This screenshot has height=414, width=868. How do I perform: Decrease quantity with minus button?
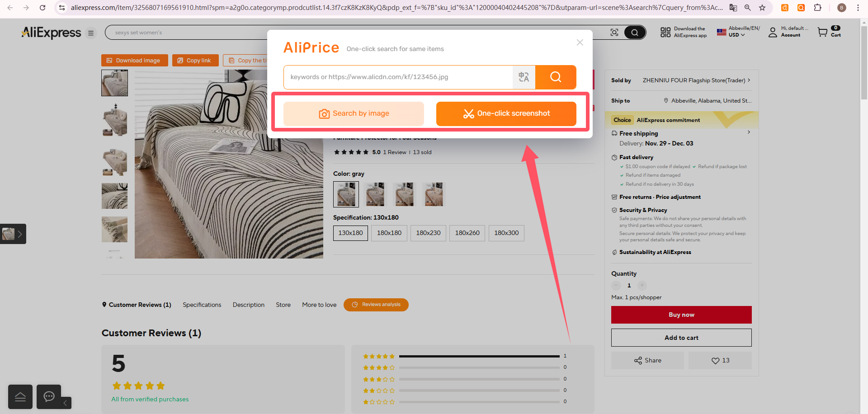click(616, 285)
